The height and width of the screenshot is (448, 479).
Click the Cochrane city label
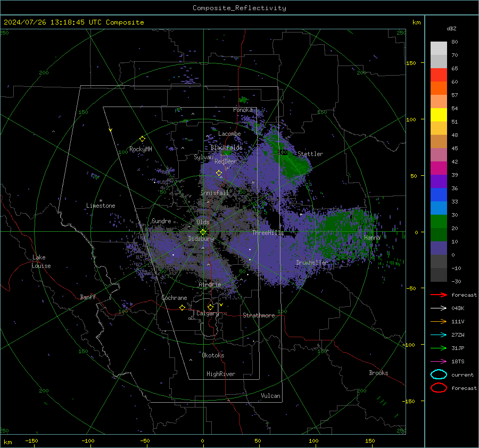pyautogui.click(x=174, y=298)
